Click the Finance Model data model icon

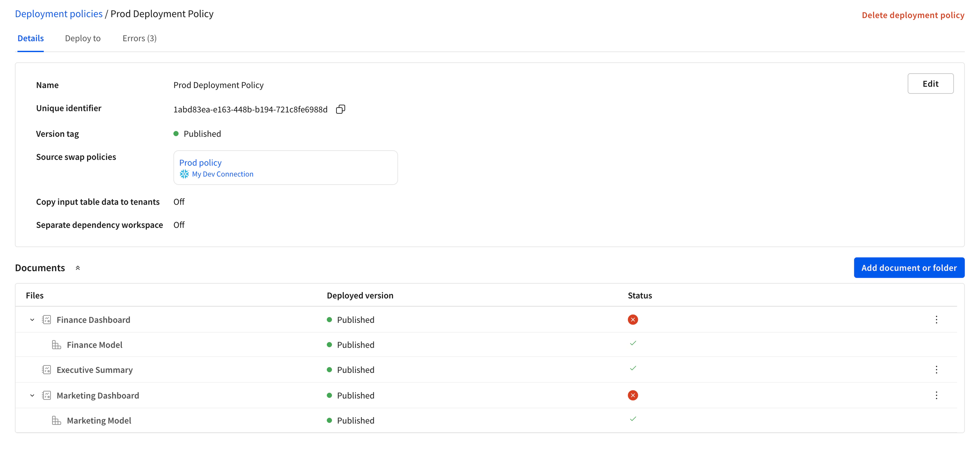click(56, 345)
